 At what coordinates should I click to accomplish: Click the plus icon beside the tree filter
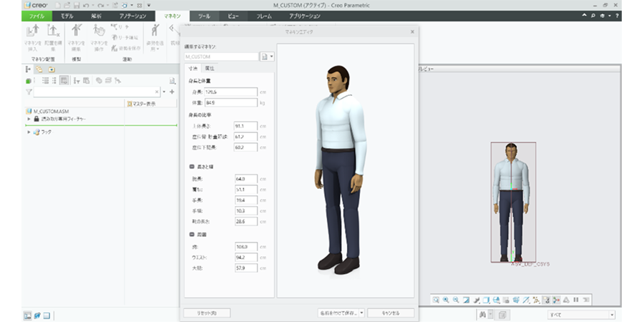point(172,92)
